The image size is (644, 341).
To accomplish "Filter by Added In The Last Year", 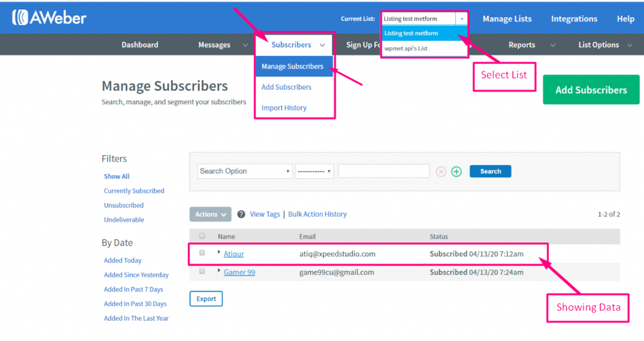I will [x=136, y=318].
